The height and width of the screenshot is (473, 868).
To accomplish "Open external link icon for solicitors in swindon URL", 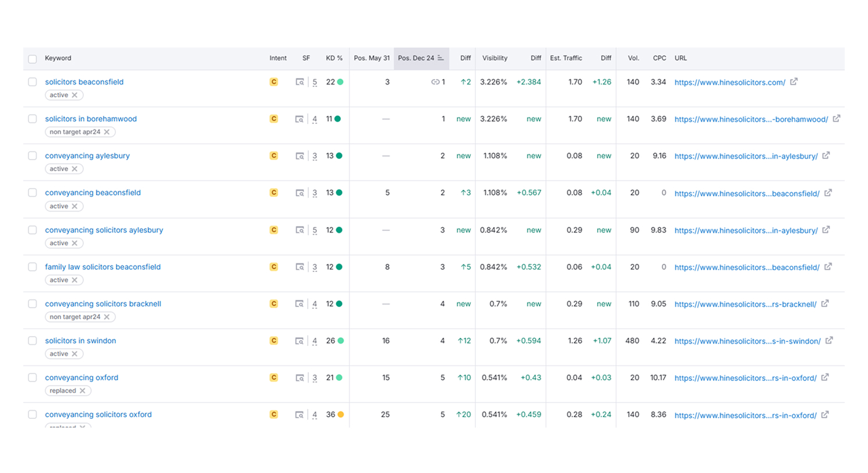I will [829, 341].
